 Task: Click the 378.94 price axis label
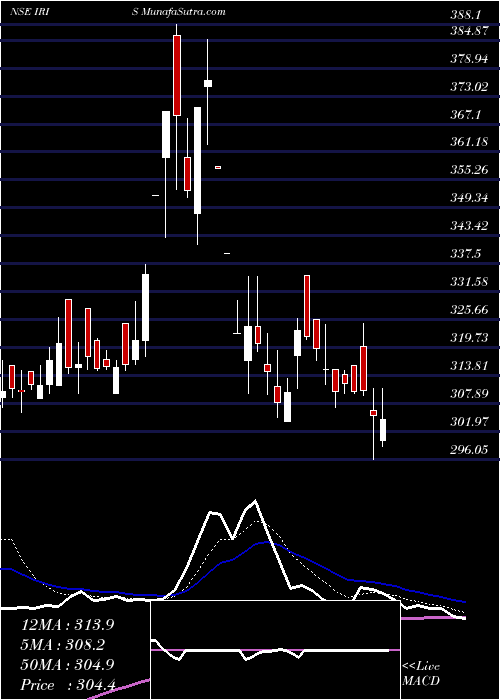pos(469,59)
